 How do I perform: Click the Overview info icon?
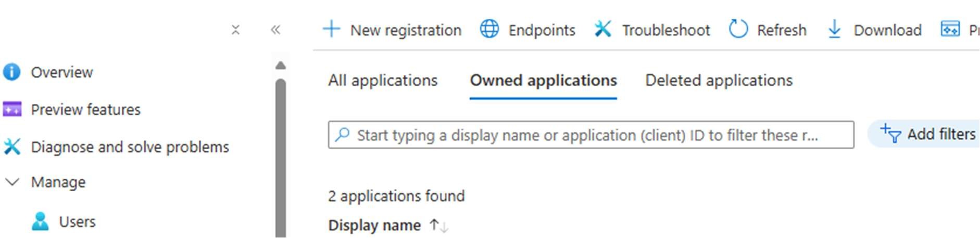11,72
